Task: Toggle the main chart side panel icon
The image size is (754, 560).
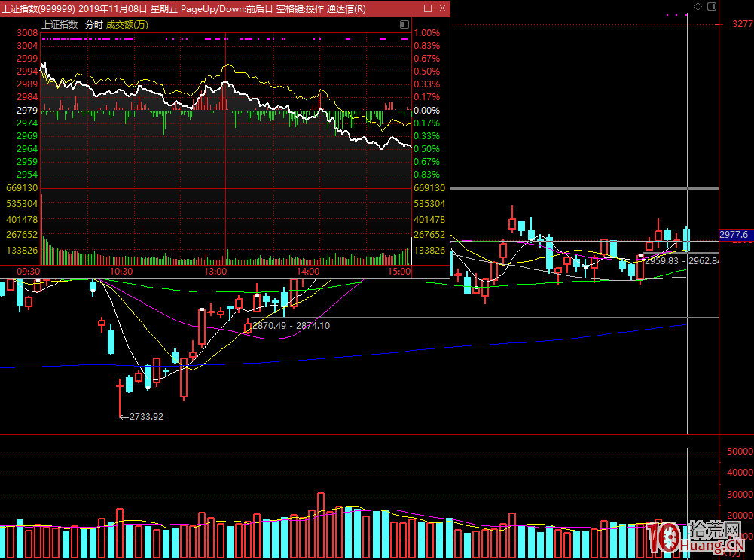Action: point(712,6)
